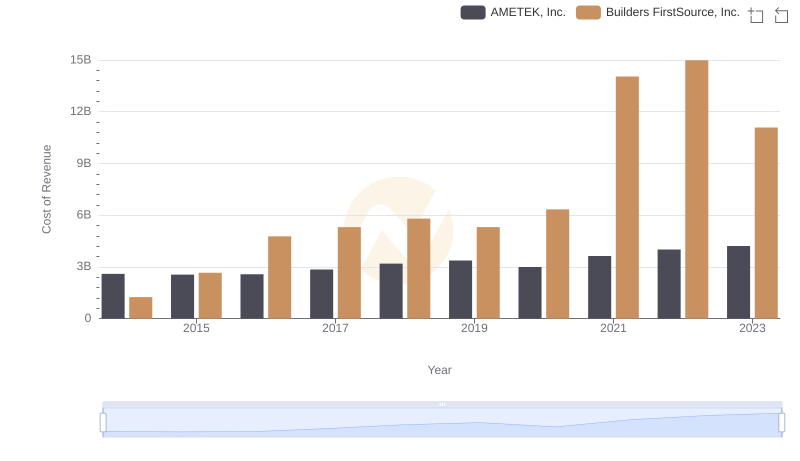
Task: Click the 2015 x-axis label
Action: click(196, 328)
